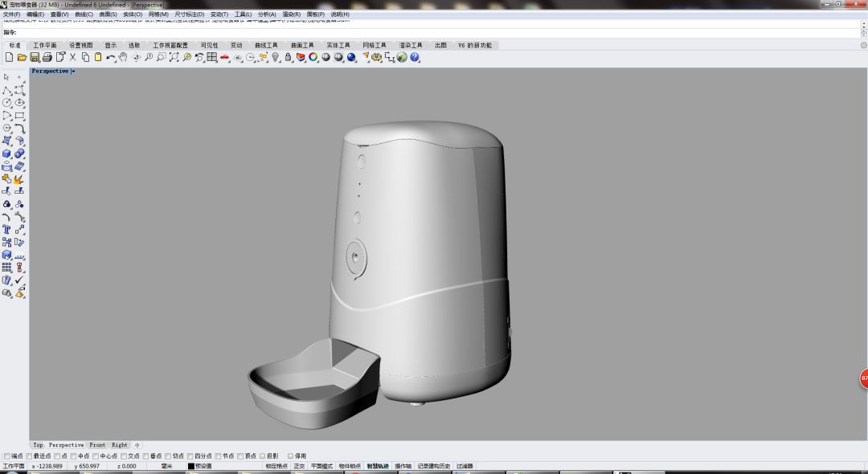Open Options with the gear icon
The height and width of the screenshot is (474, 868).
tap(377, 57)
